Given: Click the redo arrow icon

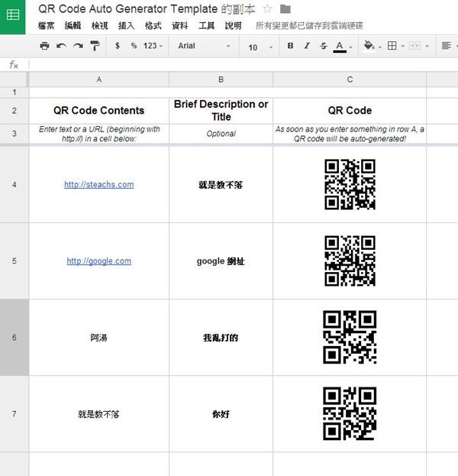Looking at the screenshot, I should pos(78,46).
